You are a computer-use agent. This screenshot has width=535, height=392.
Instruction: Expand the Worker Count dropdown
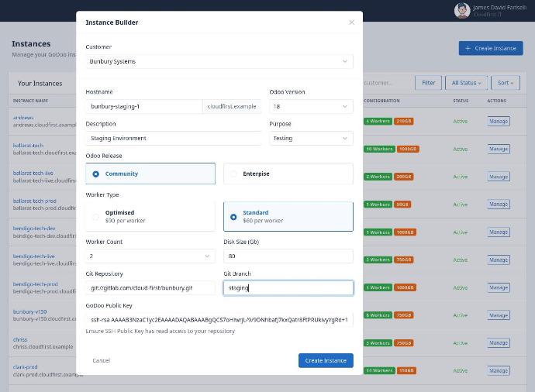click(x=150, y=256)
